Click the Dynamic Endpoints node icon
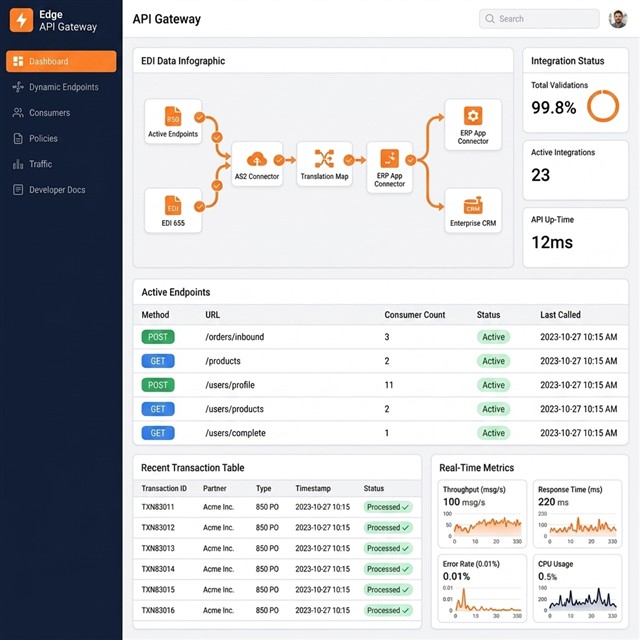This screenshot has height=640, width=640. click(x=18, y=87)
